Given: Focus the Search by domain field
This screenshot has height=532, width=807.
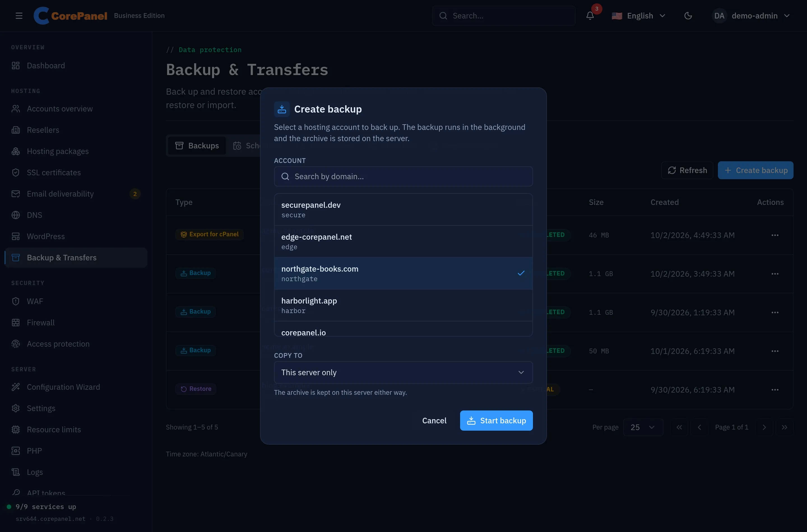Looking at the screenshot, I should coord(403,176).
